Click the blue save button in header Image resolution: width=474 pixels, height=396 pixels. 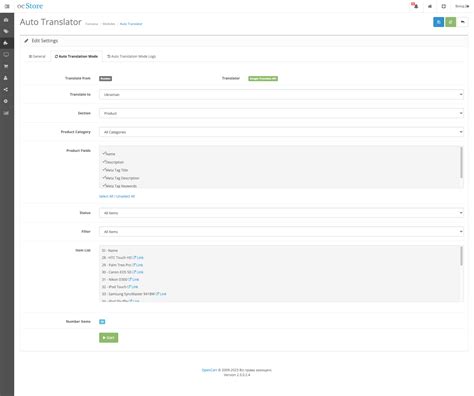coord(438,22)
